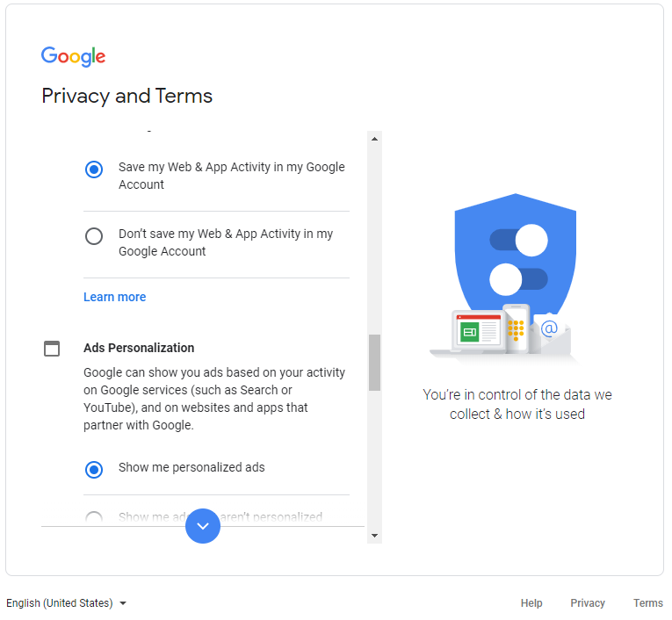Go to the Privacy footer link

coord(588,602)
